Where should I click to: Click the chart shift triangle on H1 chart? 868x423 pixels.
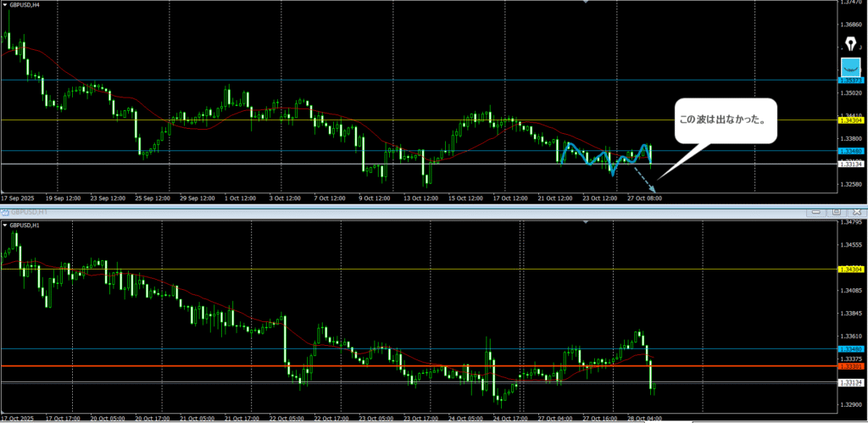(x=585, y=223)
